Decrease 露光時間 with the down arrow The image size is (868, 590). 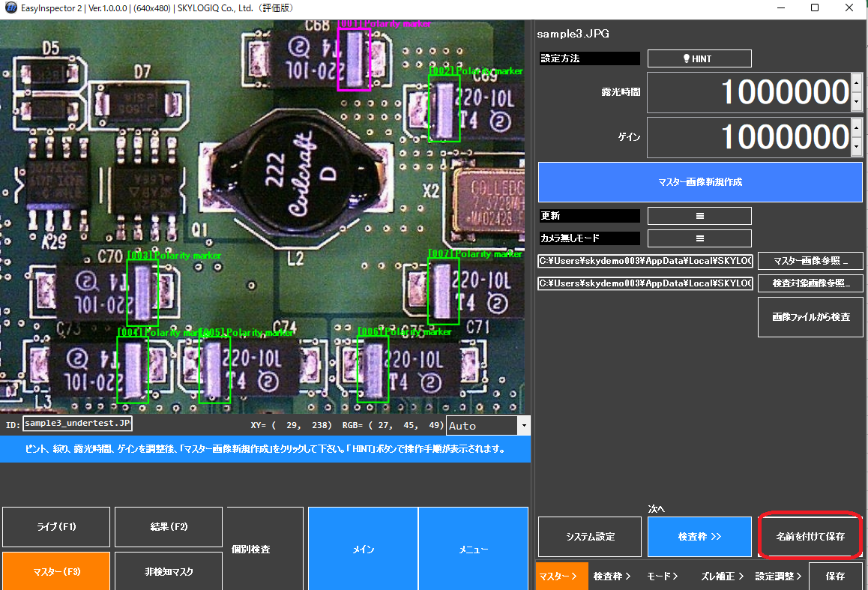pos(856,103)
